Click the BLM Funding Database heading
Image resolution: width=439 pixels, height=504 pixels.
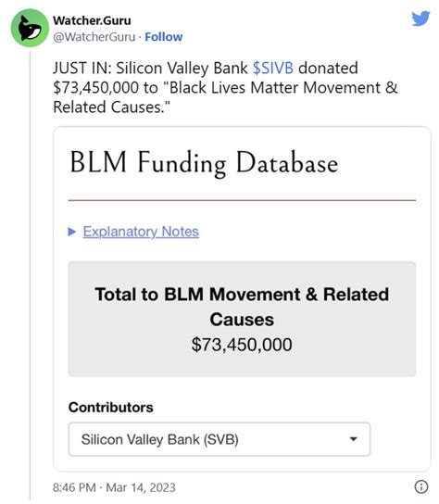204,163
